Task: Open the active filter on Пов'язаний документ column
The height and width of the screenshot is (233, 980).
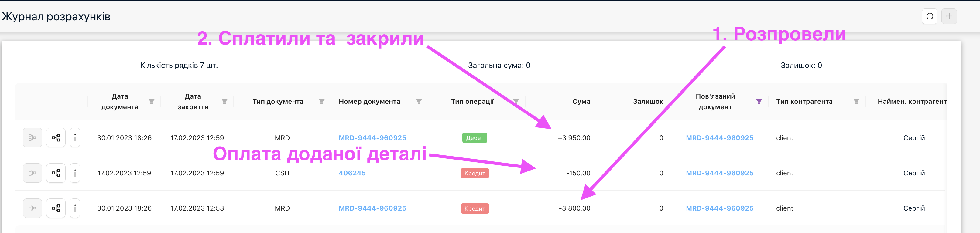Action: (x=759, y=102)
